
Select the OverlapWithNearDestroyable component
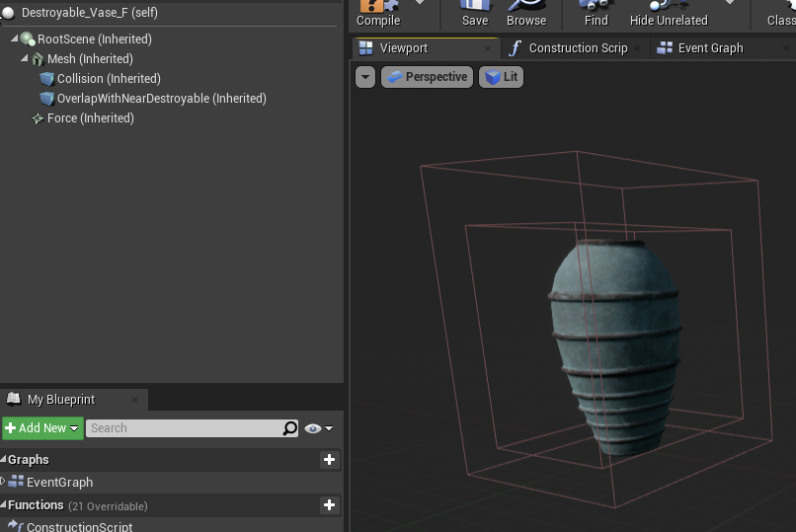[161, 99]
